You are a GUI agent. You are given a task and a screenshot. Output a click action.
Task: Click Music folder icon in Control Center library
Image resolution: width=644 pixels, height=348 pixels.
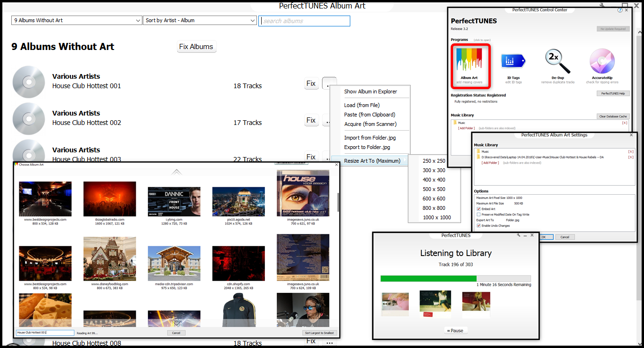coord(455,123)
